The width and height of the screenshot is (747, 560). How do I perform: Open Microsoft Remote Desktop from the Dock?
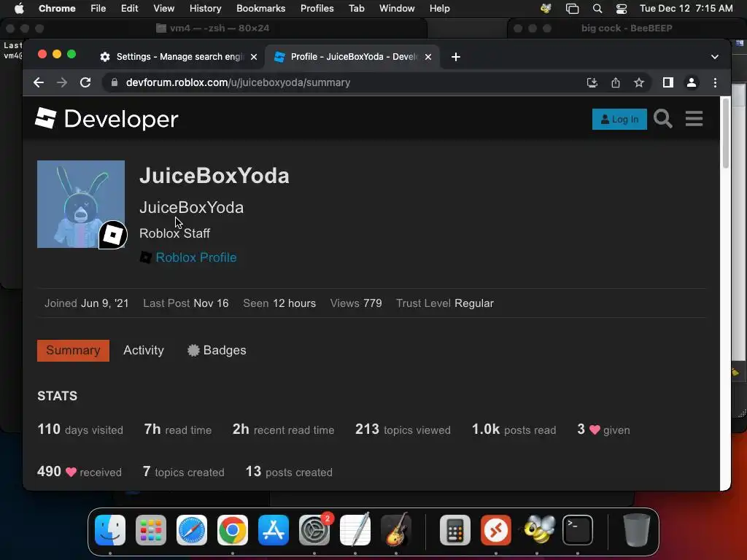point(496,530)
